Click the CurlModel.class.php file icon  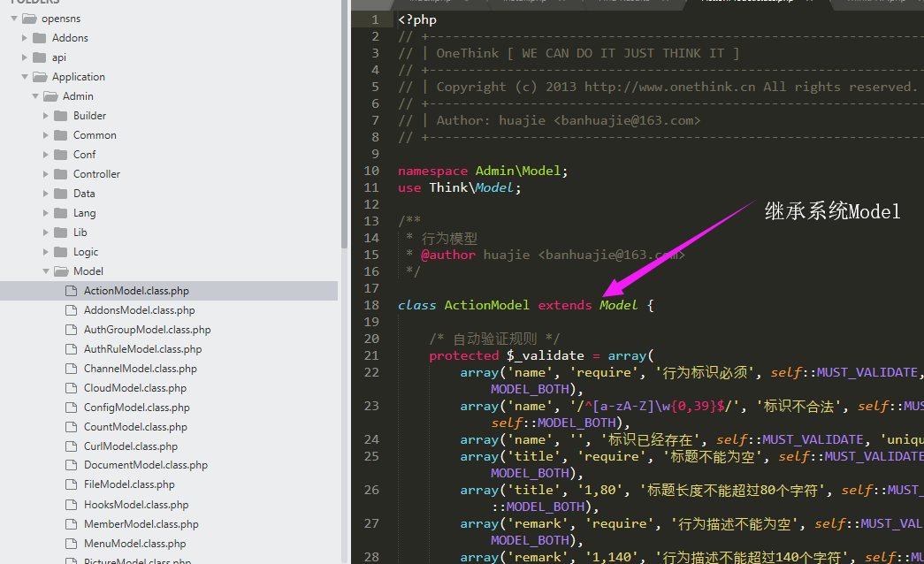(x=72, y=446)
